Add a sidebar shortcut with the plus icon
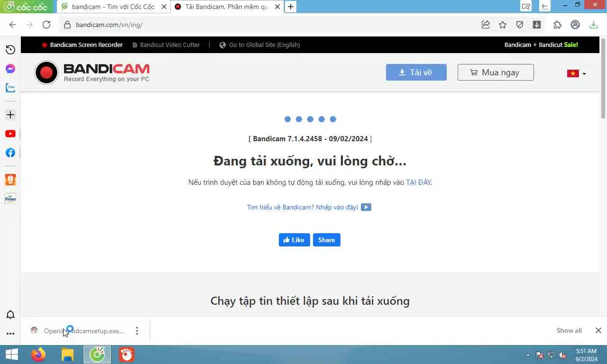This screenshot has width=607, height=364. (x=10, y=115)
